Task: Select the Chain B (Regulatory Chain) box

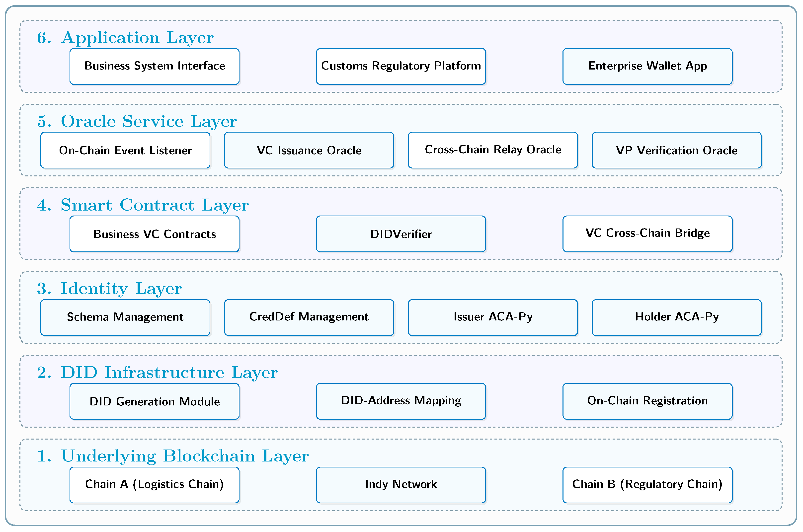Action: click(x=648, y=485)
